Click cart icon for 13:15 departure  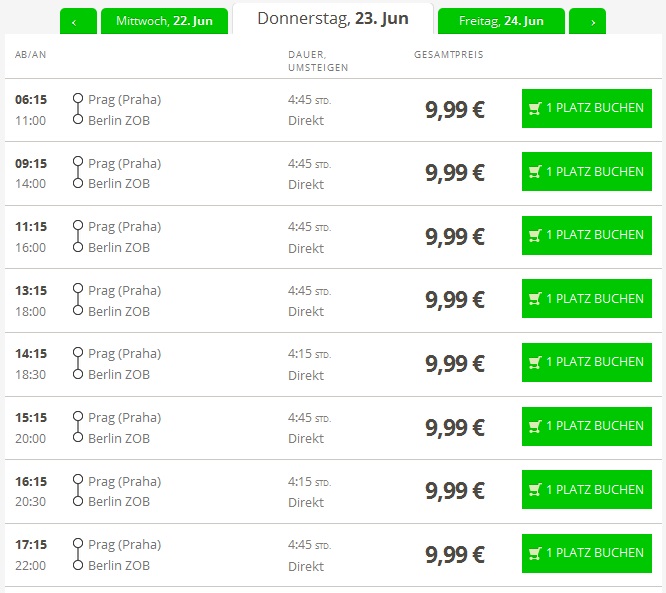pos(535,299)
